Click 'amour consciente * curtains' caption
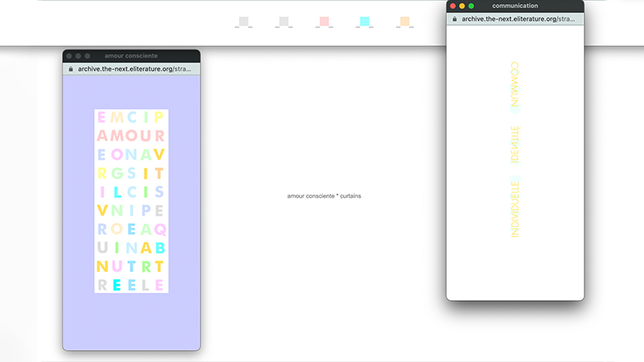Image resolution: width=644 pixels, height=362 pixels. click(324, 195)
